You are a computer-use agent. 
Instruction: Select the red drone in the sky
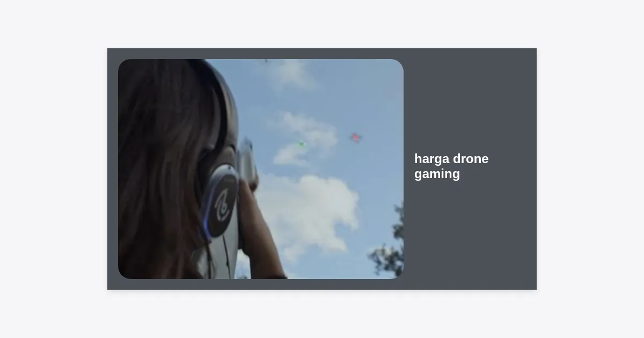[x=355, y=137]
